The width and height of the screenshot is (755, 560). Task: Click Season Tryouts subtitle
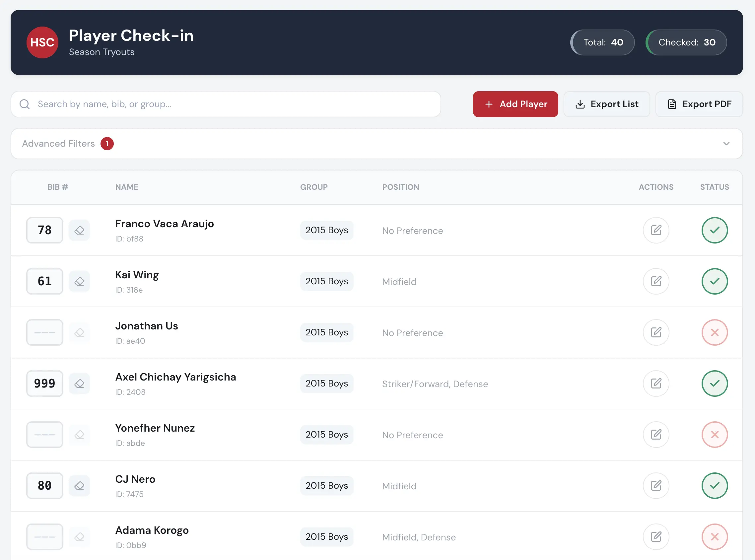click(102, 52)
